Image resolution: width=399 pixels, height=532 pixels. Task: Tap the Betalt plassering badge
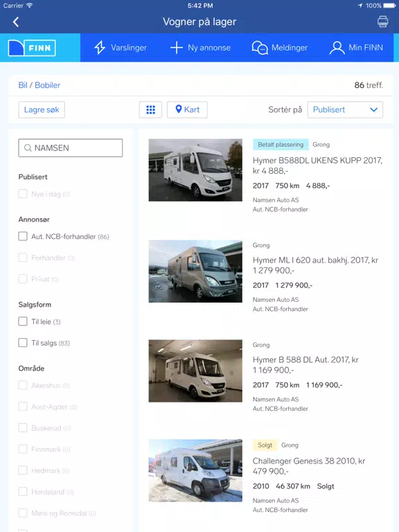(281, 145)
